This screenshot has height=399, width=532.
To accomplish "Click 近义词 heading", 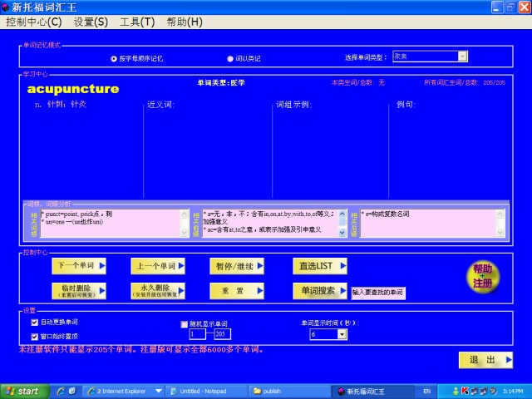I will [160, 104].
